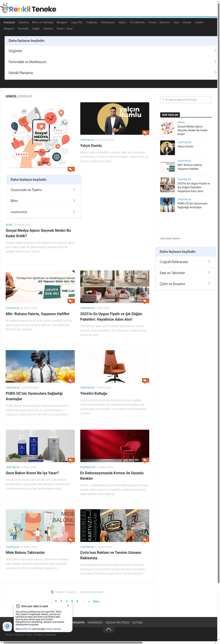Open the Yeme – İçme category

click(x=65, y=29)
